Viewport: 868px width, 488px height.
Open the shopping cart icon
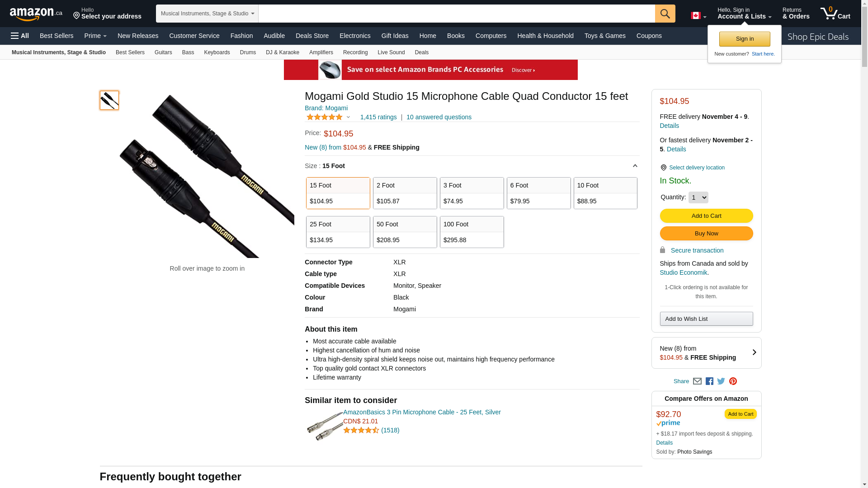(x=835, y=14)
